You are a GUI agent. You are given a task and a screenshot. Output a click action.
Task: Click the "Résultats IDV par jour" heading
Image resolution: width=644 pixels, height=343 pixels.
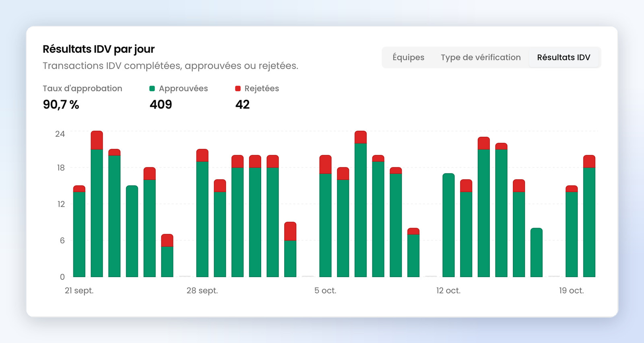(x=99, y=49)
